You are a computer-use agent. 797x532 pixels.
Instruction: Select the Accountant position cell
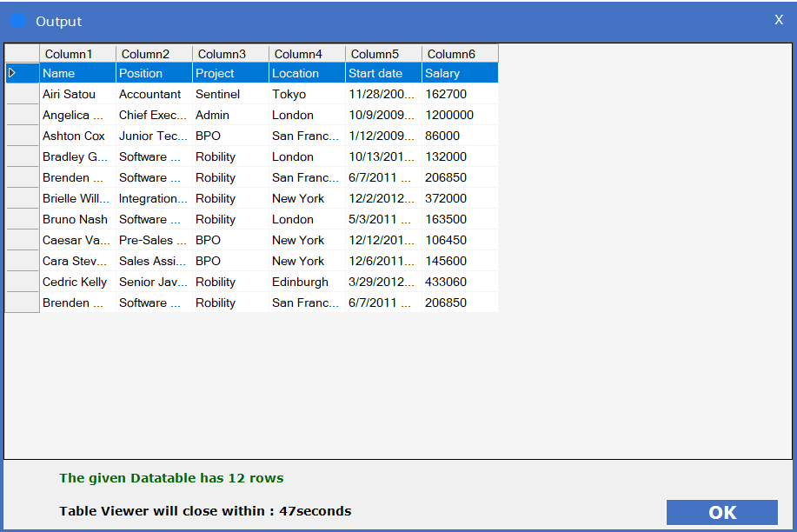click(x=153, y=94)
